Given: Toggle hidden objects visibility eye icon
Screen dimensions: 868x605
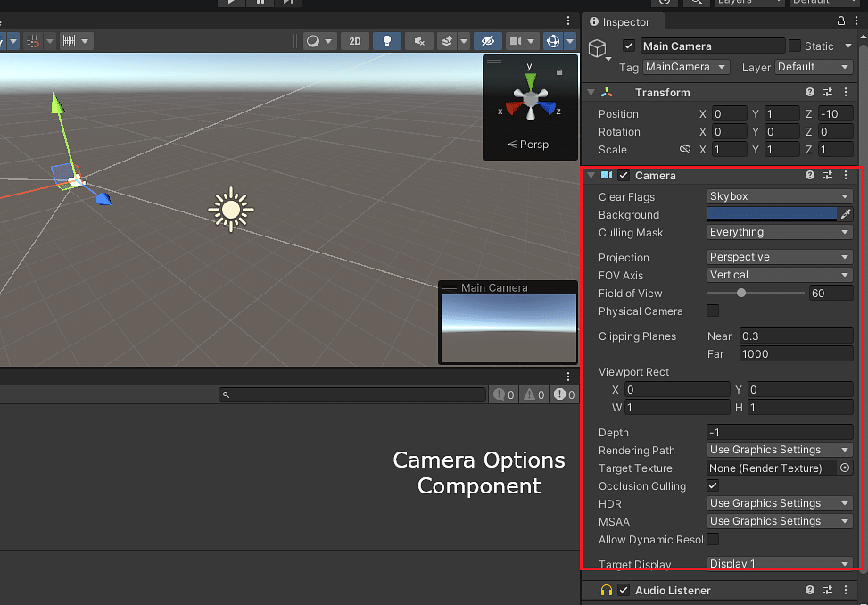Looking at the screenshot, I should click(488, 41).
